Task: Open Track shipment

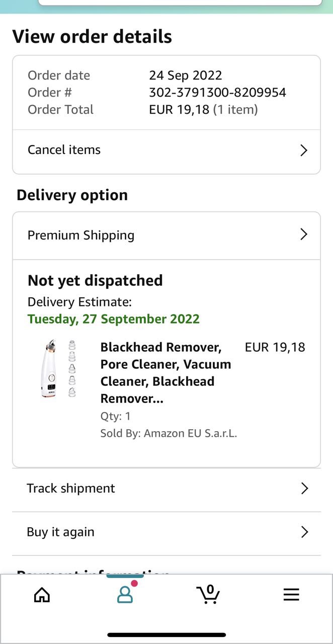Action: [71, 489]
